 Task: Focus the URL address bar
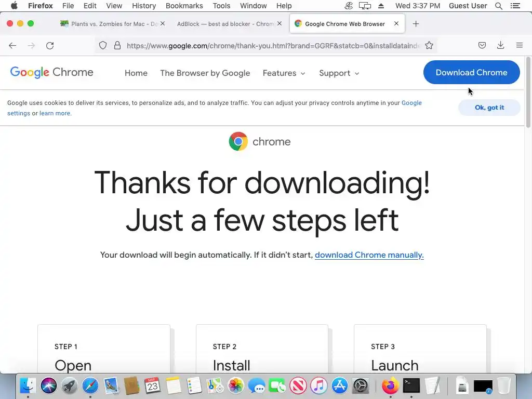click(273, 46)
